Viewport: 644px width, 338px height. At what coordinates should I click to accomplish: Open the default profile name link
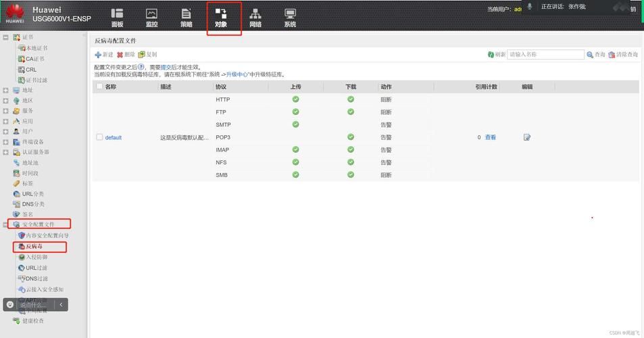tap(114, 138)
